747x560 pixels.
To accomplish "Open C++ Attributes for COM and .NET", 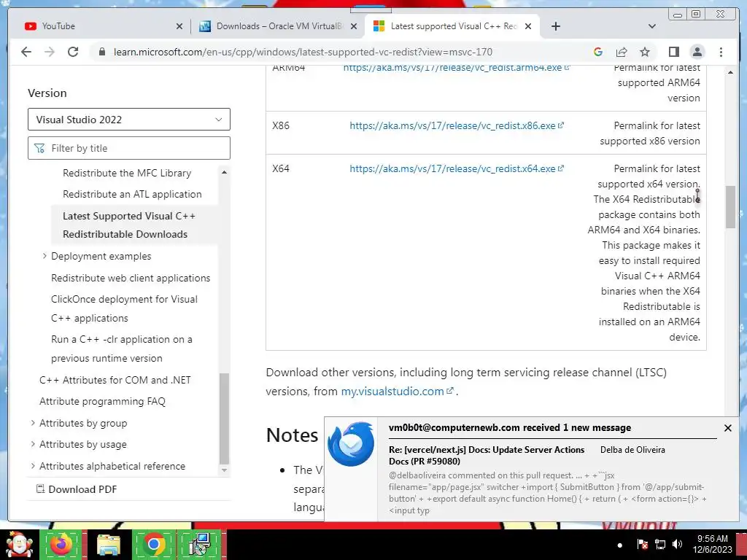I will pos(115,380).
